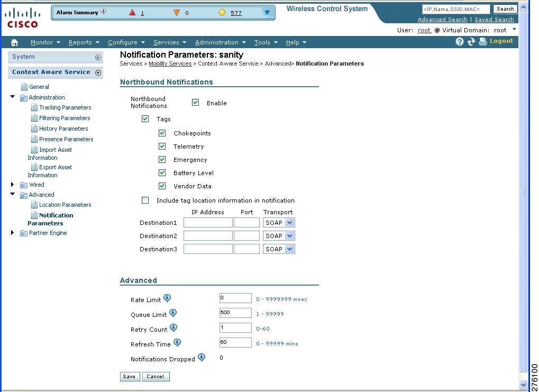Open the Reports menu
Image resolution: width=539 pixels, height=392 pixels.
(84, 42)
